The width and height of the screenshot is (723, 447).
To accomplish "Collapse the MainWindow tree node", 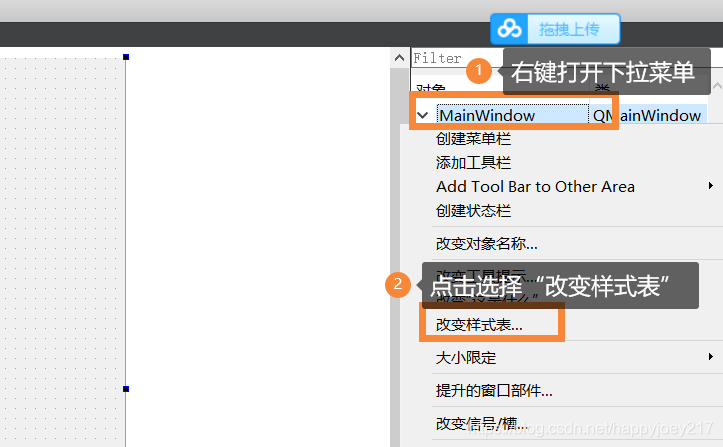I will click(423, 115).
